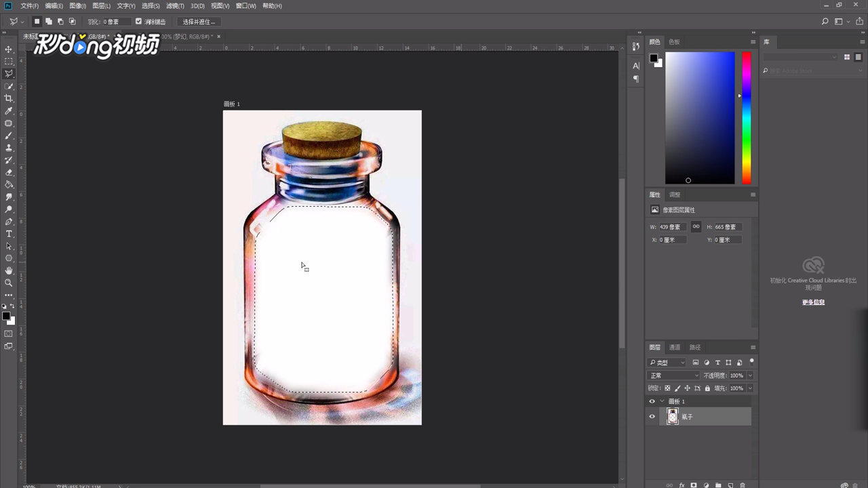
Task: Collapse the 画板 1 artboard group
Action: pyautogui.click(x=663, y=401)
